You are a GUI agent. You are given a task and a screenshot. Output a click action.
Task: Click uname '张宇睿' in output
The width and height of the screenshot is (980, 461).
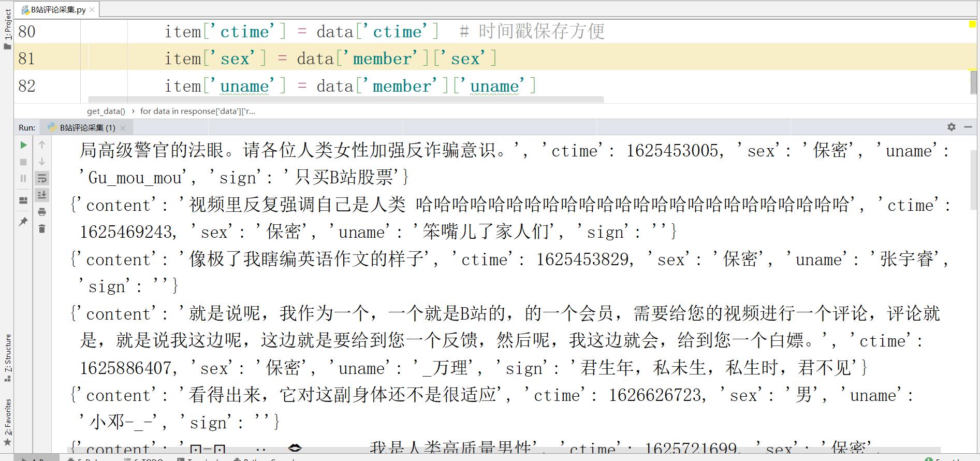coord(907,260)
